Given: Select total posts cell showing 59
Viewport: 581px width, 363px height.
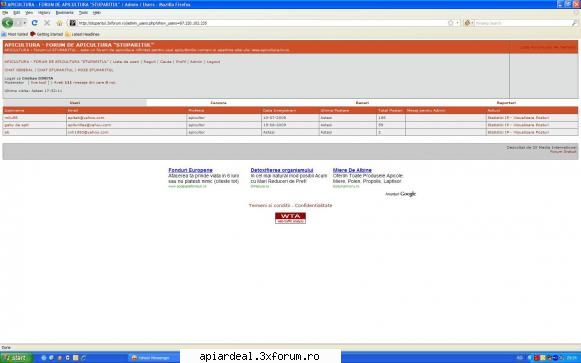Looking at the screenshot, I should tap(391, 125).
